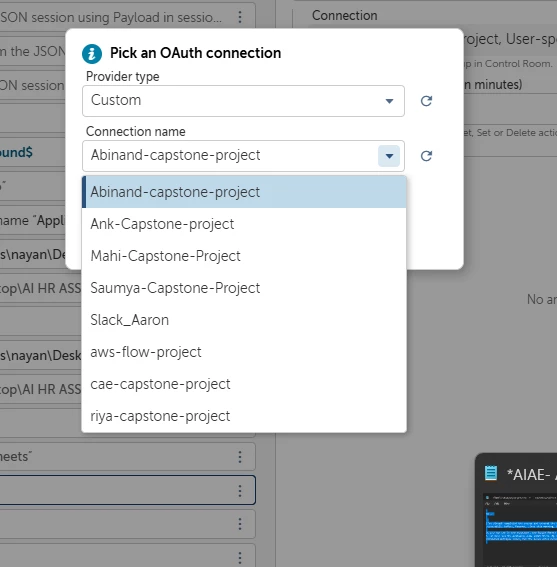Click the info icon beside dialog title
This screenshot has width=557, height=567.
tap(92, 54)
